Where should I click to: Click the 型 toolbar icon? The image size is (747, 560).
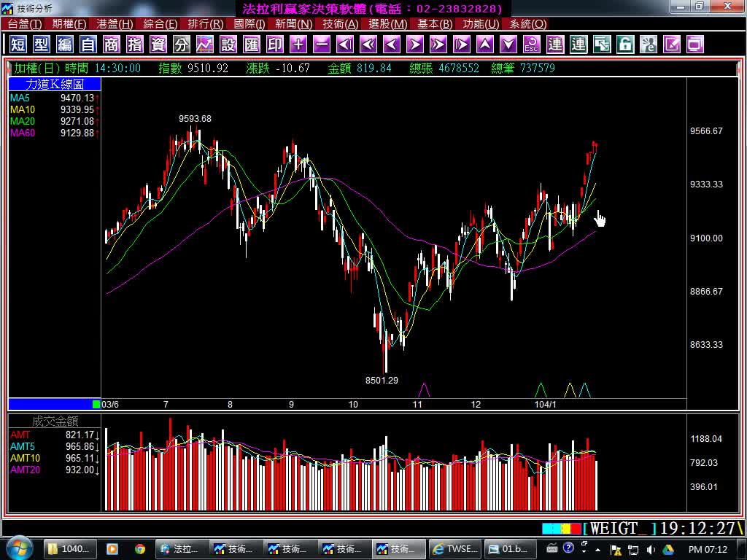[x=42, y=44]
